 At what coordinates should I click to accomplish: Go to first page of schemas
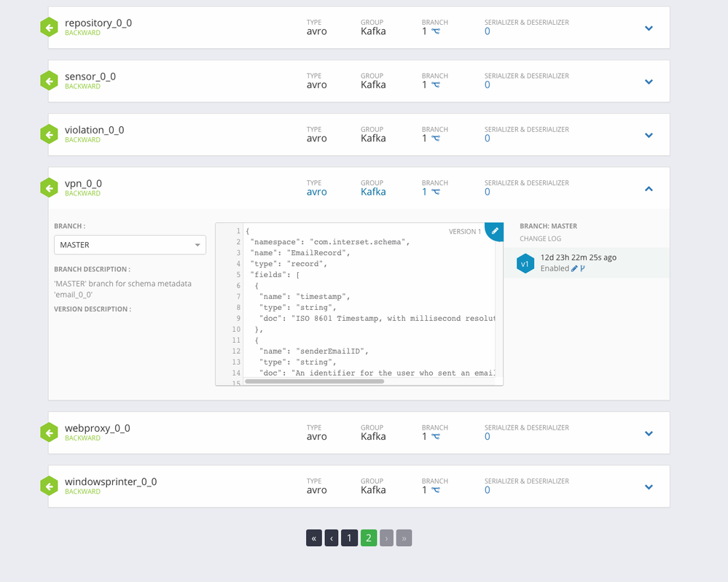[x=314, y=538]
